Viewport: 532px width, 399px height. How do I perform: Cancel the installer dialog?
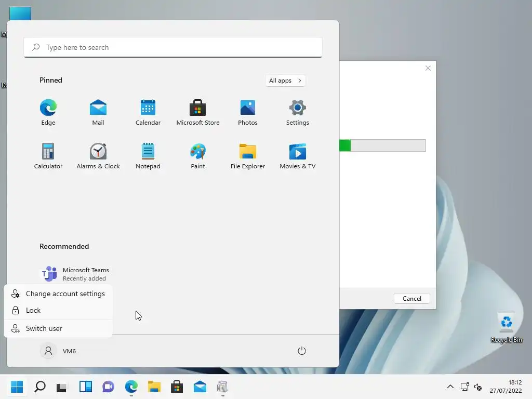click(412, 299)
